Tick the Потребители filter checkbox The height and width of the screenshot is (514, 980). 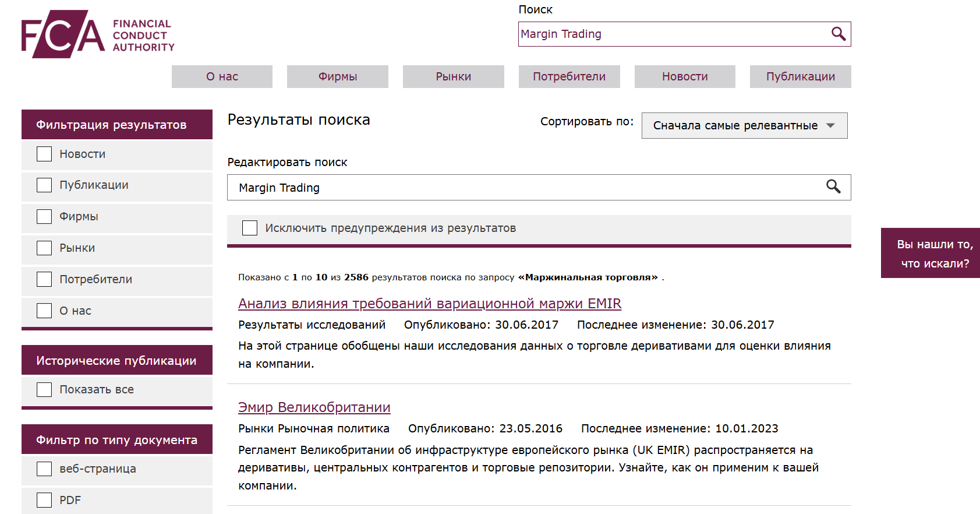click(44, 279)
